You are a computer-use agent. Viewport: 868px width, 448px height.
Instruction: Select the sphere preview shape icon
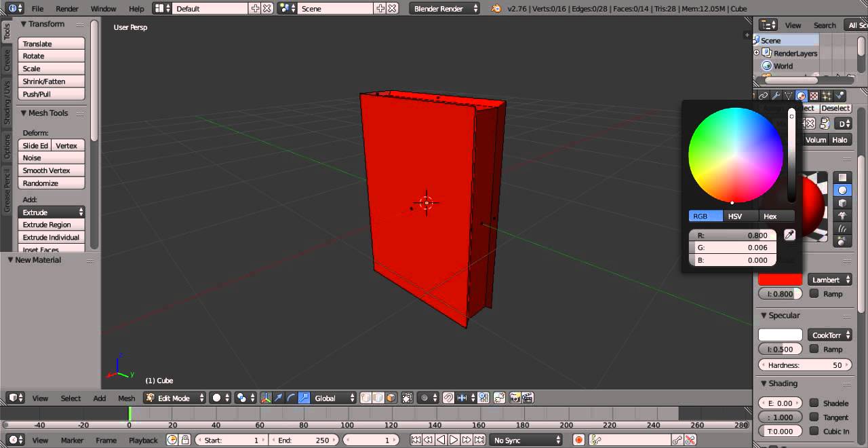tap(843, 190)
